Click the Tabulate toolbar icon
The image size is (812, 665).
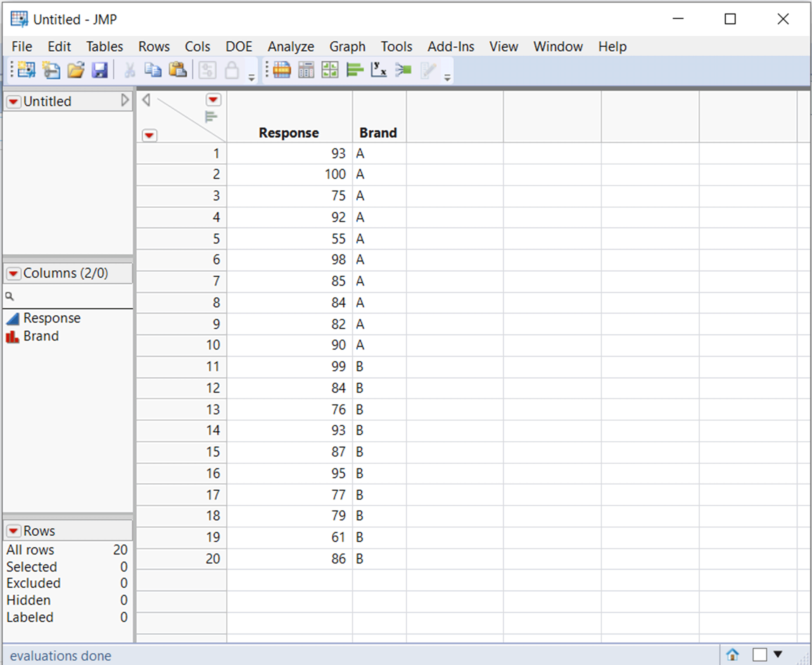(x=282, y=70)
